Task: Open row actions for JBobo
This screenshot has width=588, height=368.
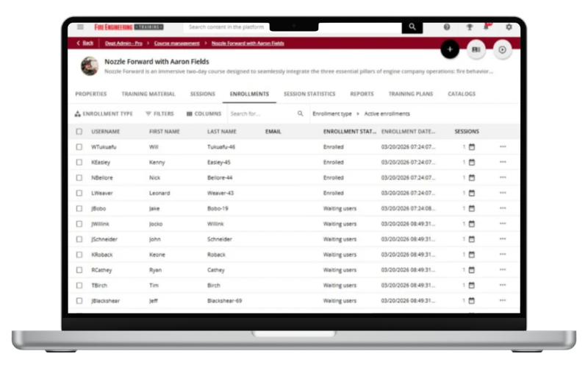Action: pos(503,208)
